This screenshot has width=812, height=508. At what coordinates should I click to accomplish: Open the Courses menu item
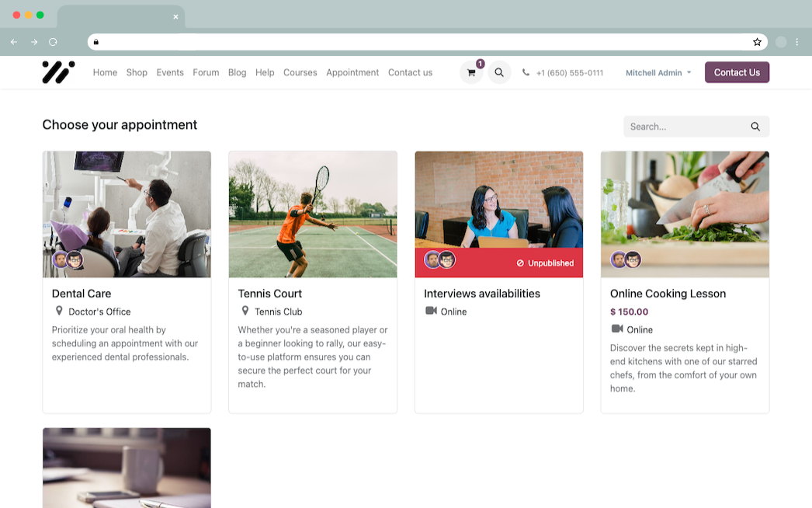coord(300,73)
